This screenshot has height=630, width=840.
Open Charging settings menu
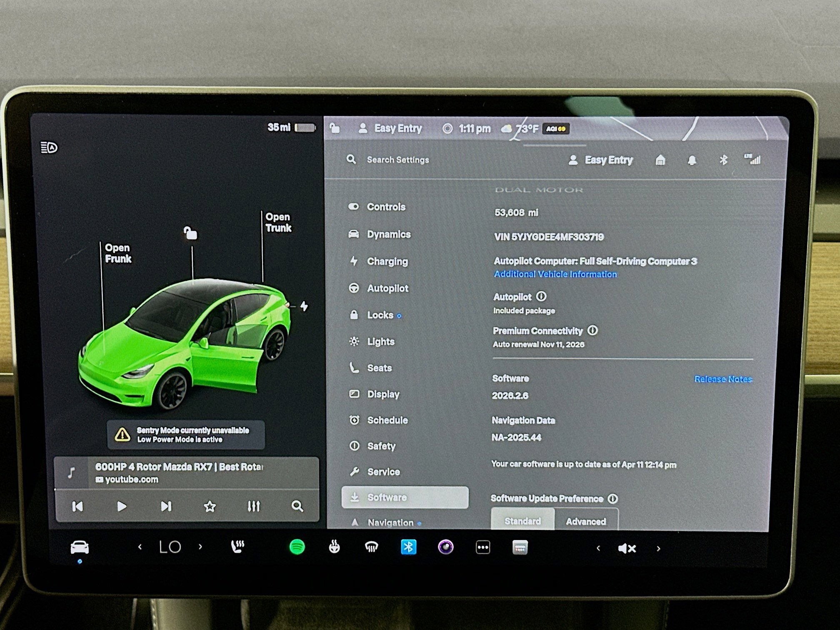click(378, 261)
